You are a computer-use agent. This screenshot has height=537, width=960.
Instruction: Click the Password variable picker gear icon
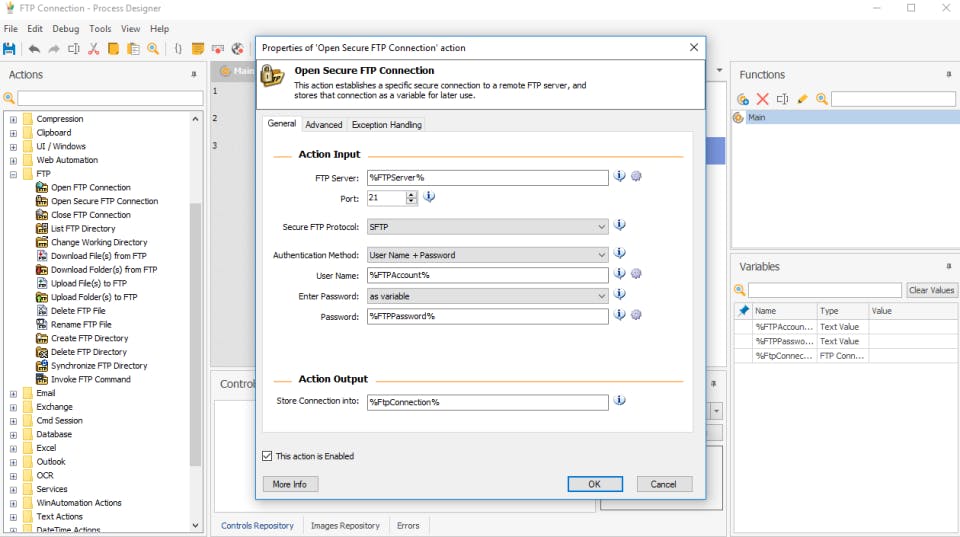point(637,315)
